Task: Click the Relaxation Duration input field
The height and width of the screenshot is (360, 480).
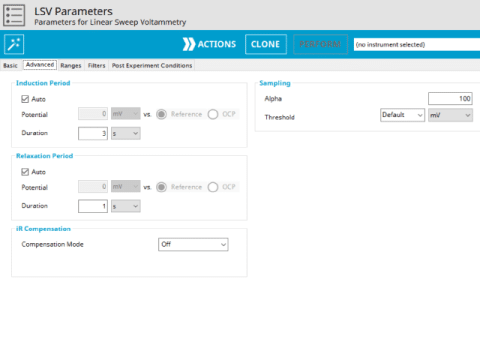Action: point(93,206)
